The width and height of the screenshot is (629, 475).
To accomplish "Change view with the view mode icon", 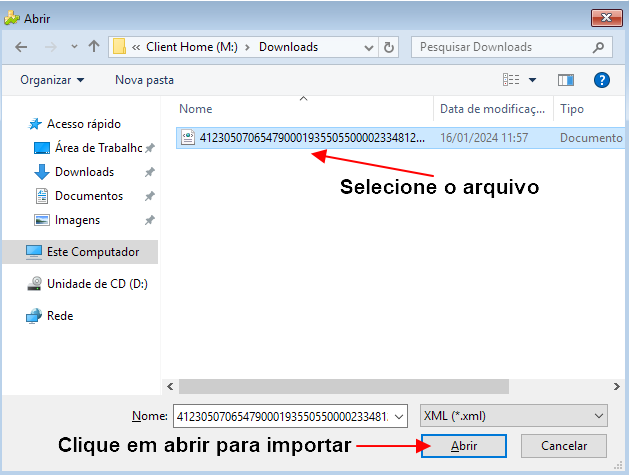I will [511, 80].
